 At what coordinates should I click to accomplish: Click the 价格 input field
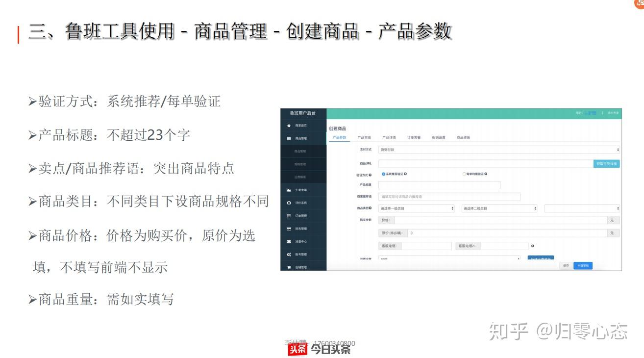pos(500,220)
